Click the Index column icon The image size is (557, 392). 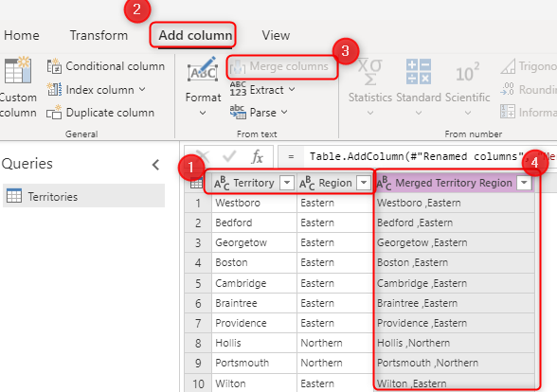coord(54,89)
